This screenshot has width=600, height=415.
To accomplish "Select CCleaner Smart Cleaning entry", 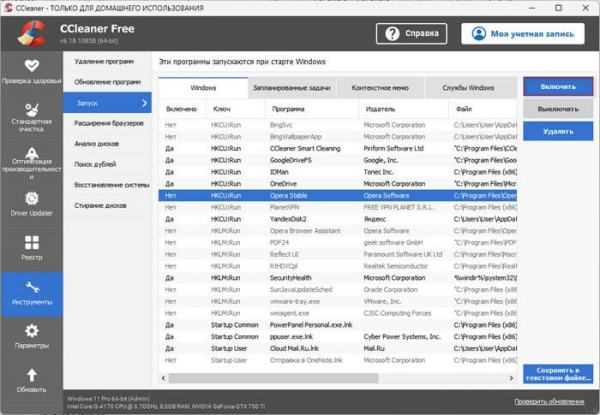I will click(338, 148).
